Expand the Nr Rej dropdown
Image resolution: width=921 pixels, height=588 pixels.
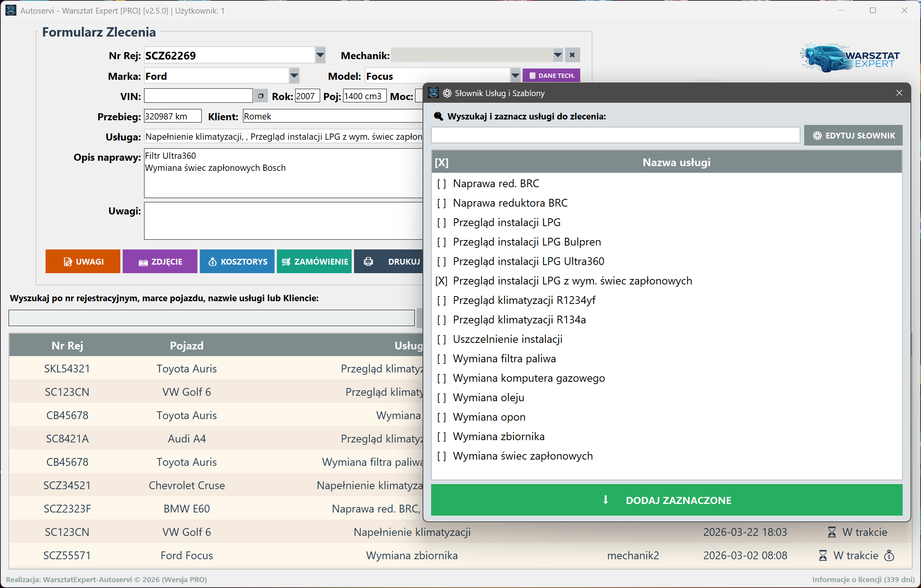[x=320, y=55]
